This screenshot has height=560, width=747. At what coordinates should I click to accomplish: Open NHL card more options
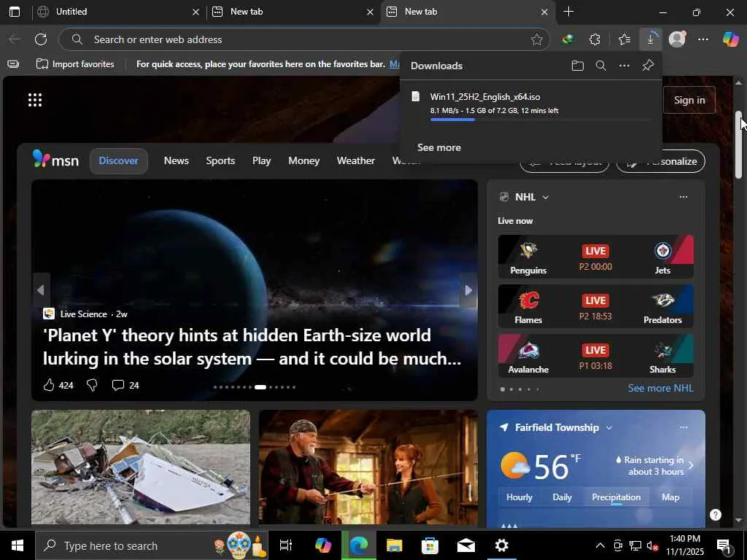(683, 197)
